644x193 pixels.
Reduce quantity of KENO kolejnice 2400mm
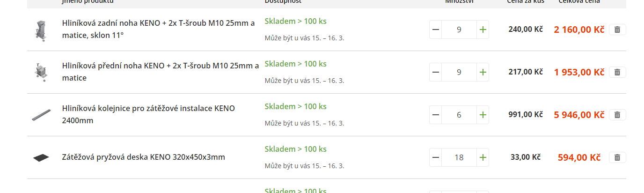(436, 115)
